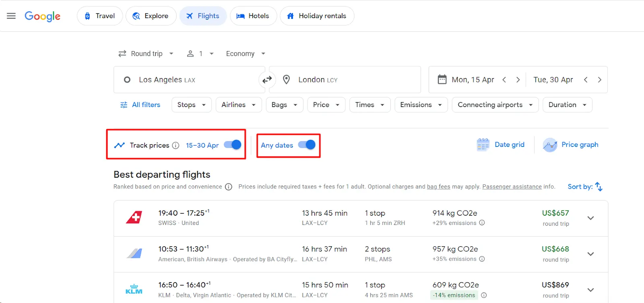644x303 pixels.
Task: Open the All filters panel
Action: coord(140,105)
